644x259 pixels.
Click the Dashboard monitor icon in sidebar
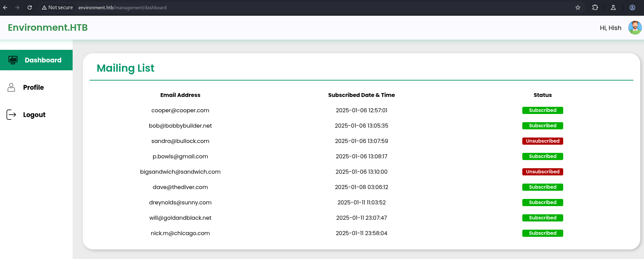(13, 60)
